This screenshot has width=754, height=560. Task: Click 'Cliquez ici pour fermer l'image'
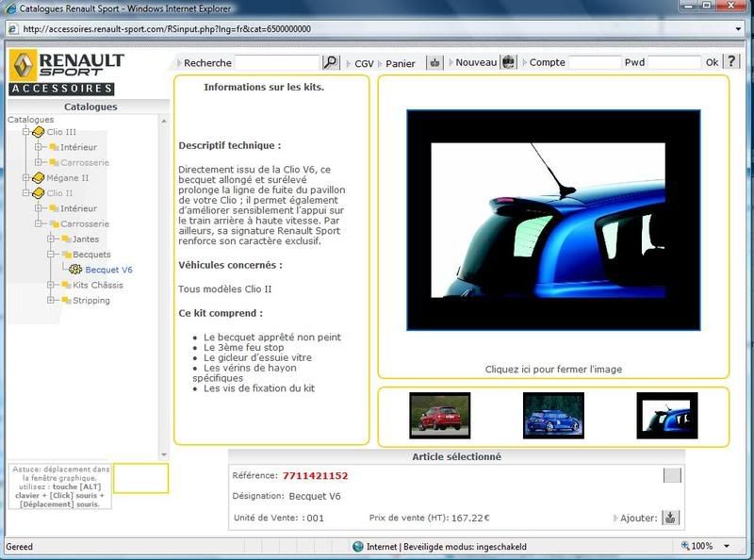(x=553, y=370)
